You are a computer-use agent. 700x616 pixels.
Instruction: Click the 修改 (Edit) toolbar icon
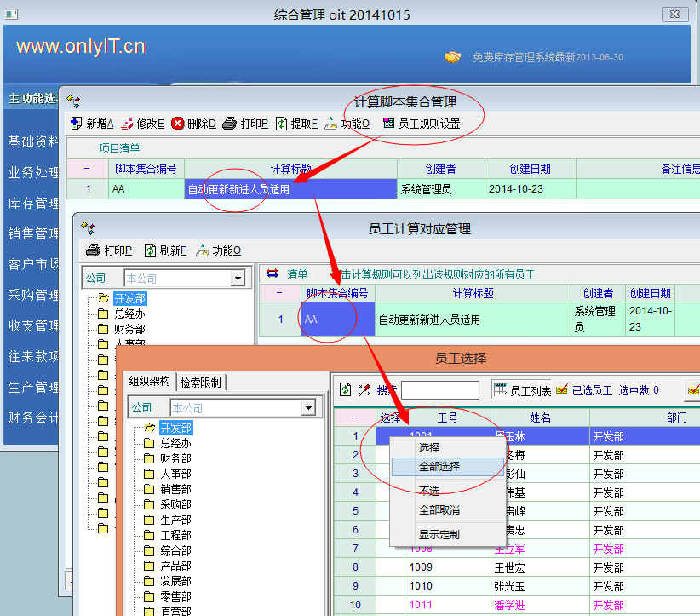click(127, 124)
